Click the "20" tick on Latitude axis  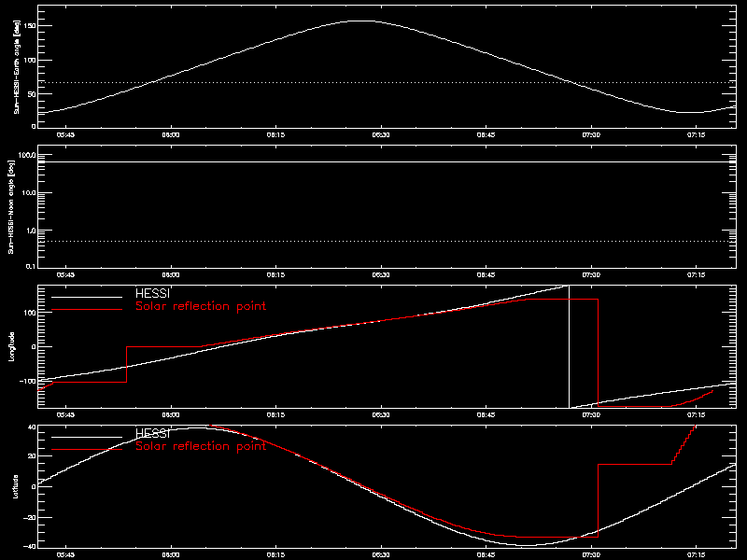(x=32, y=456)
